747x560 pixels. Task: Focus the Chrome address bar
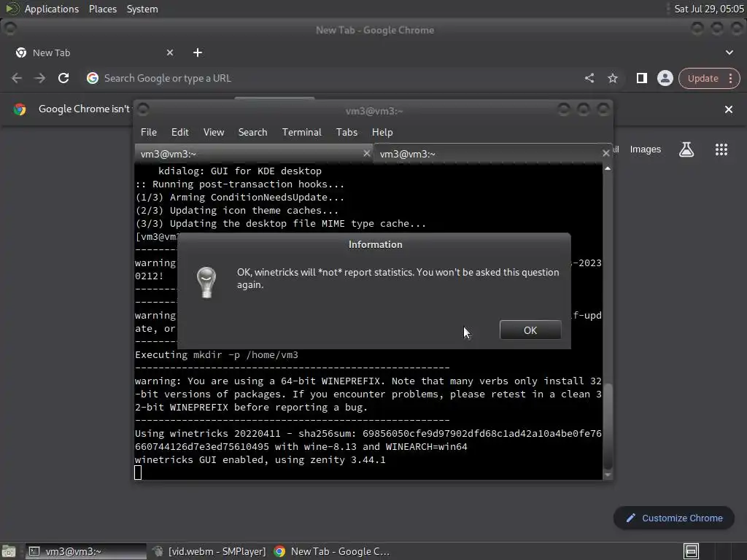[333, 78]
